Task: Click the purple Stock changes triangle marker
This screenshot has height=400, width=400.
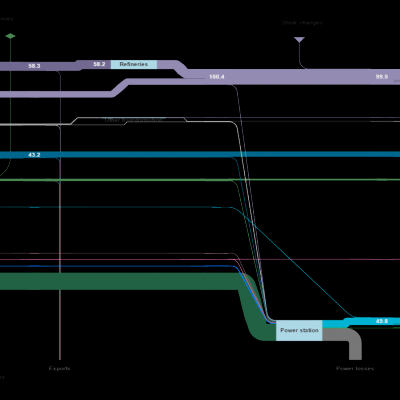Action: click(x=299, y=40)
